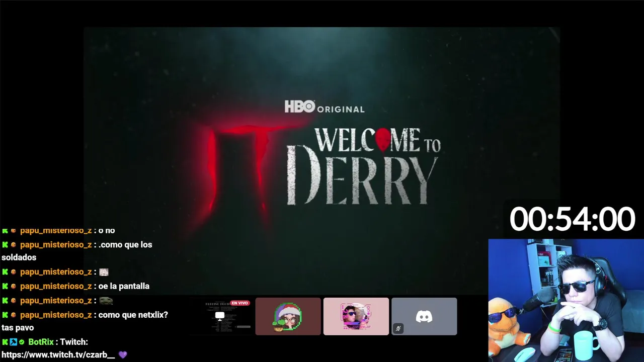Click the blue moderator hammer badge beside BotRix

(14, 342)
